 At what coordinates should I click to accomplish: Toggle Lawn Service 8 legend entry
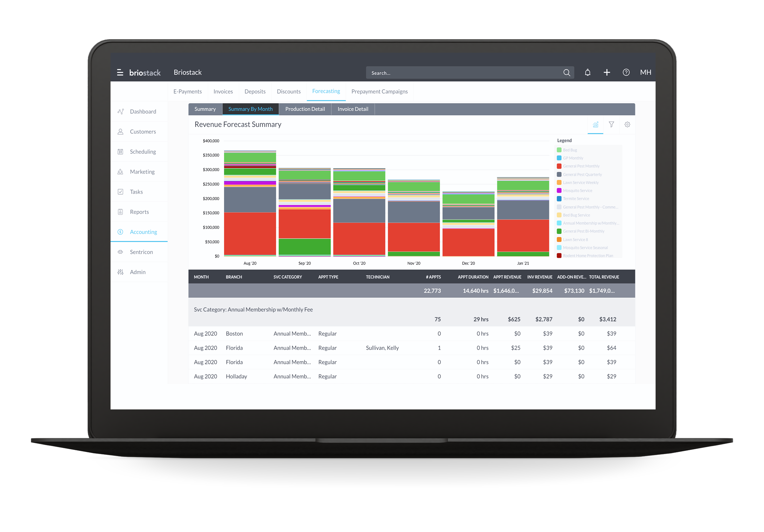tap(572, 239)
